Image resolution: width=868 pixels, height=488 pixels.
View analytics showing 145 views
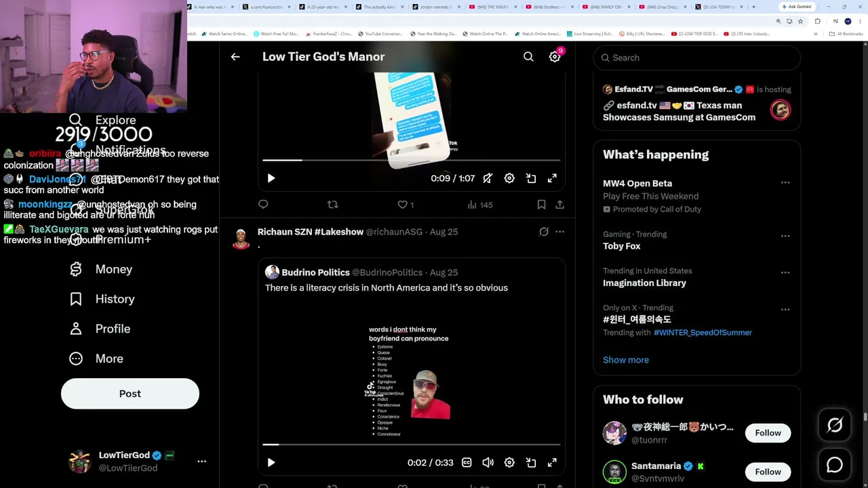[480, 205]
